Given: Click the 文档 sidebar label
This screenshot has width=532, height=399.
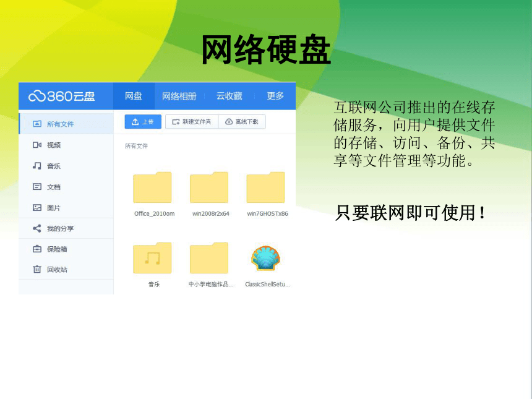Looking at the screenshot, I should click(54, 187).
